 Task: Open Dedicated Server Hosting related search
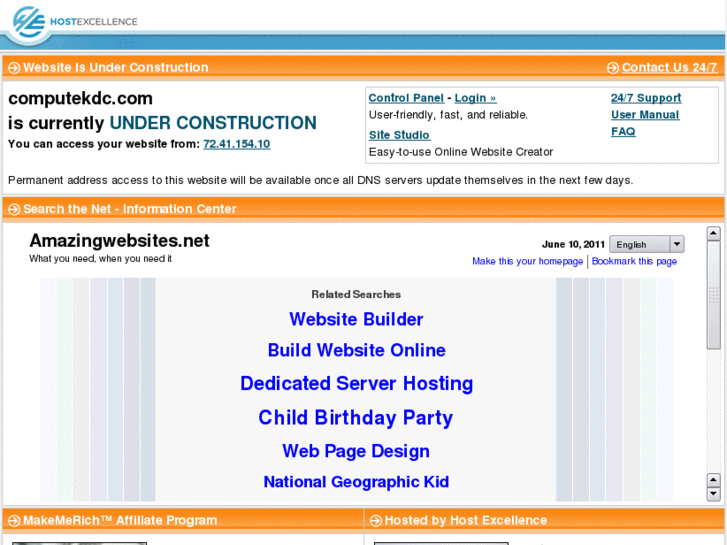357,384
